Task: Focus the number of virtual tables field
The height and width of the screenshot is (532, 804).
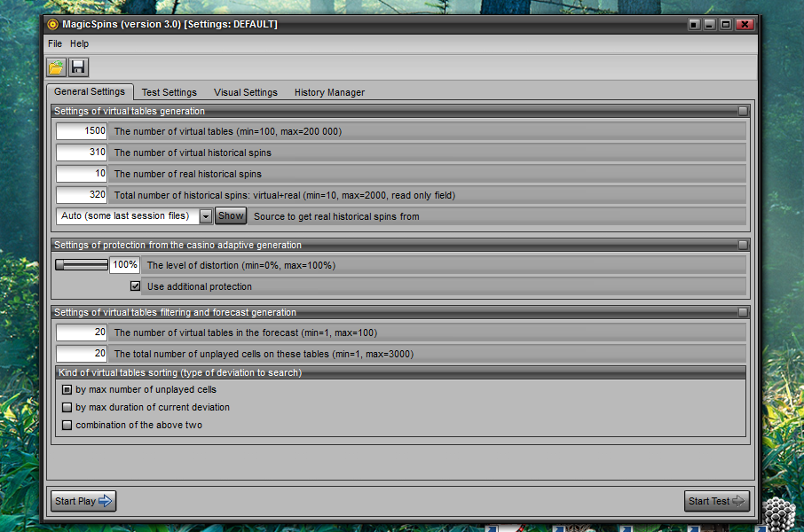Action: [x=82, y=131]
